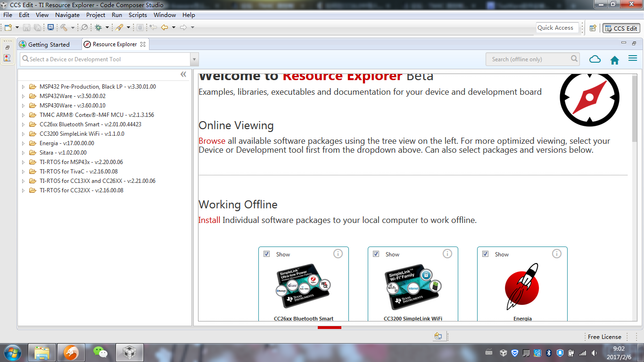Collapse the left tree panel with double chevron
Viewport: 644px width, 362px height.
[x=183, y=74]
